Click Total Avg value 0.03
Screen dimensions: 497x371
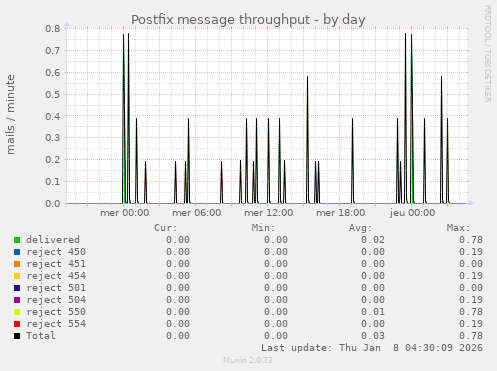373,336
